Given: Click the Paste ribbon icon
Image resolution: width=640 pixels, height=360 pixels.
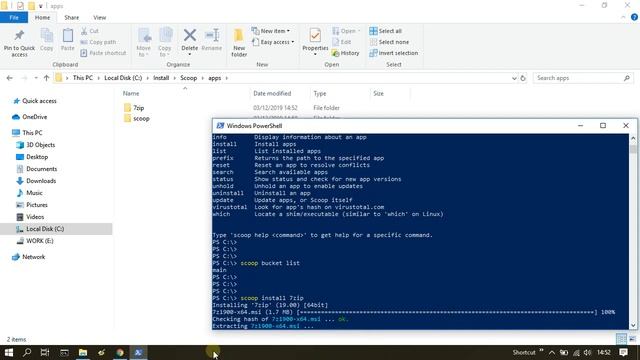Looking at the screenshot, I should pyautogui.click(x=68, y=36).
